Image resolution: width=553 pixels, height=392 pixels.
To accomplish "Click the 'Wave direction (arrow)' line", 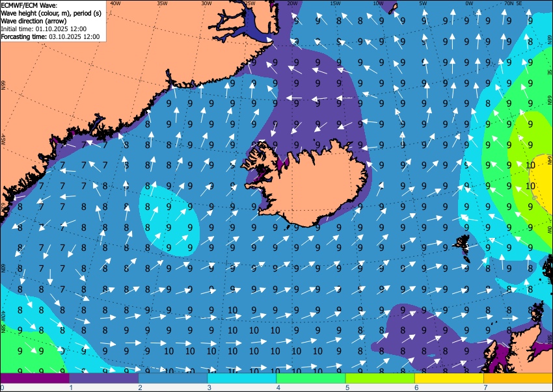I will [x=34, y=21].
